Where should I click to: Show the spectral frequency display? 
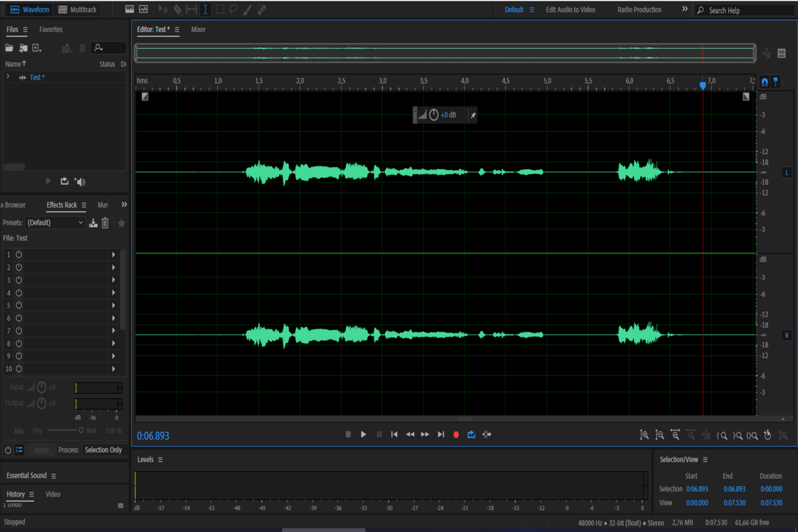click(130, 10)
